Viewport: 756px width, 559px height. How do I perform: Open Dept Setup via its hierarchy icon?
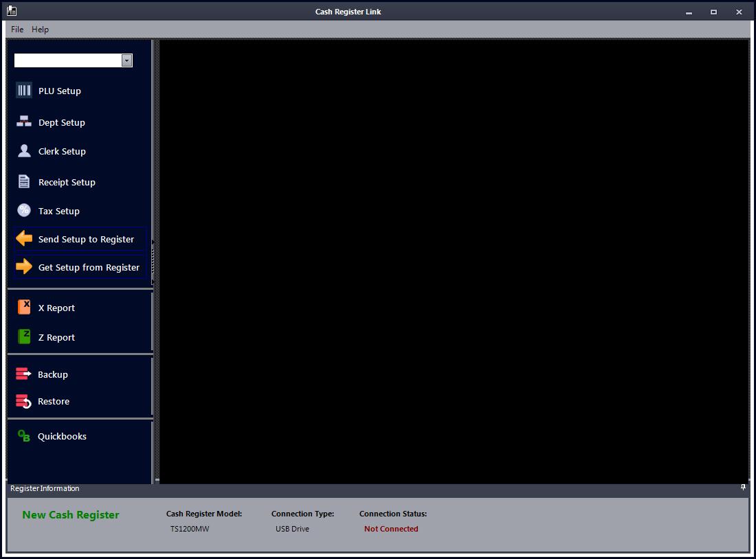[24, 122]
